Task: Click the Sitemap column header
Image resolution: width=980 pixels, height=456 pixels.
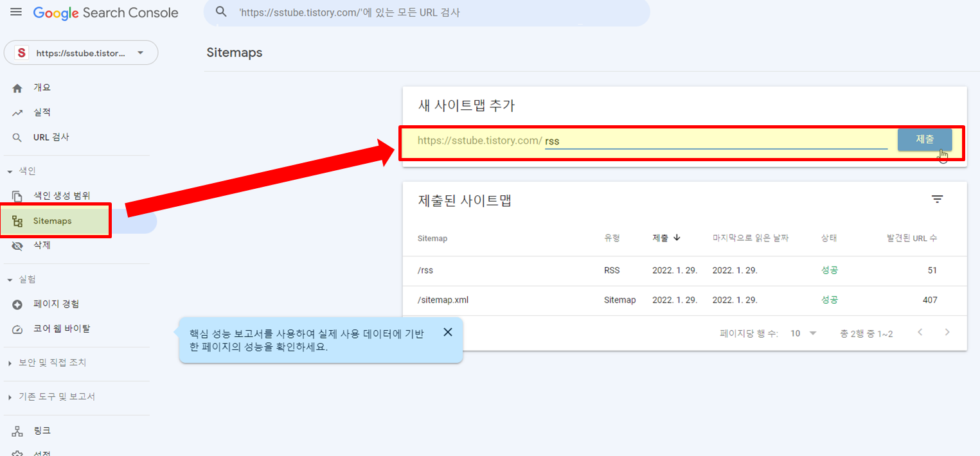Action: tap(432, 238)
